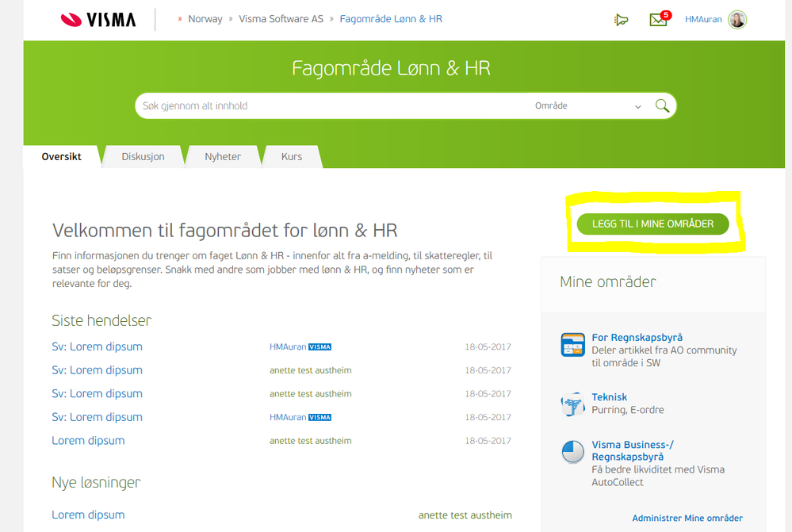Click 'Administrer Mine områder' link
Viewport: 792px width, 532px height.
pyautogui.click(x=687, y=518)
